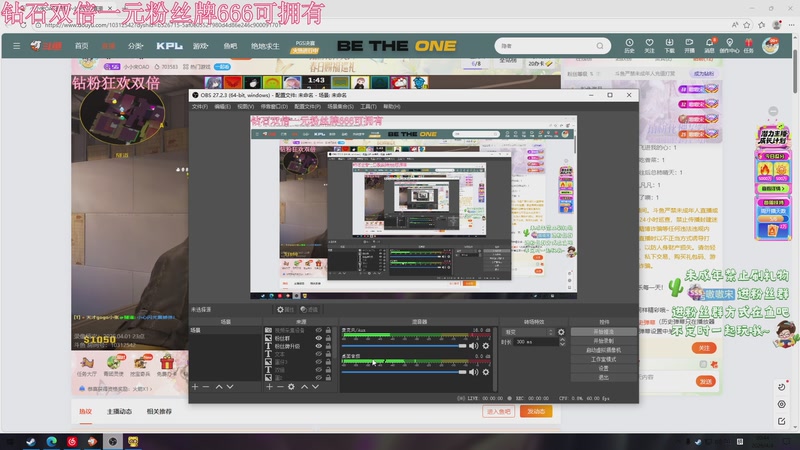This screenshot has height=450, width=800.
Task: Click 开始录制 start recording button in OBS
Action: pyautogui.click(x=604, y=341)
